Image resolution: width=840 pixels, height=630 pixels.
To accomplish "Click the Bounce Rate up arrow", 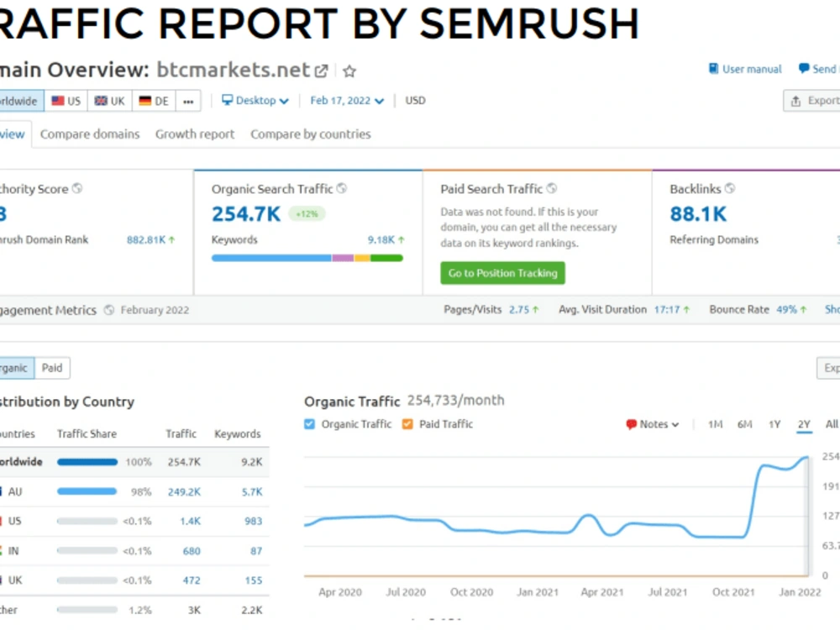I will [803, 310].
